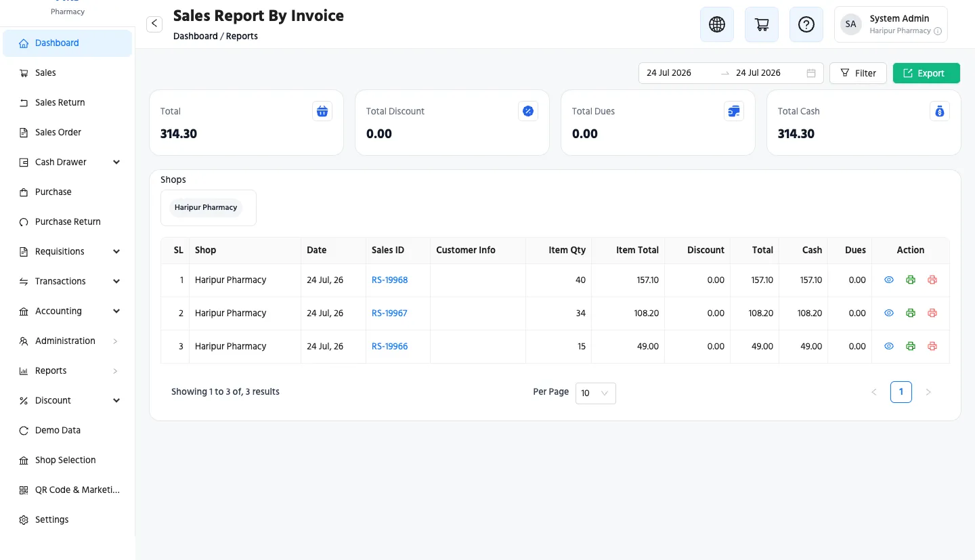Click the Dashboard home icon in sidebar

pos(24,43)
